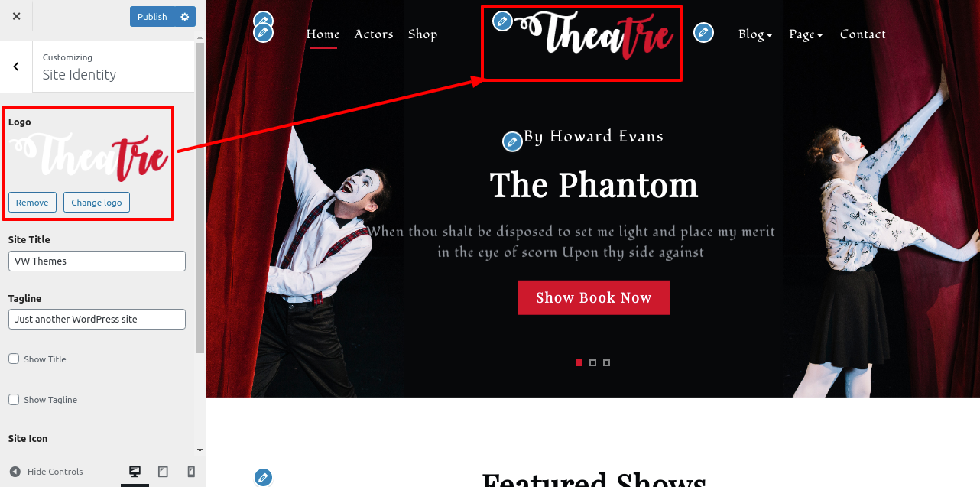Open the Shop menu item
This screenshot has width=980, height=487.
tap(423, 34)
